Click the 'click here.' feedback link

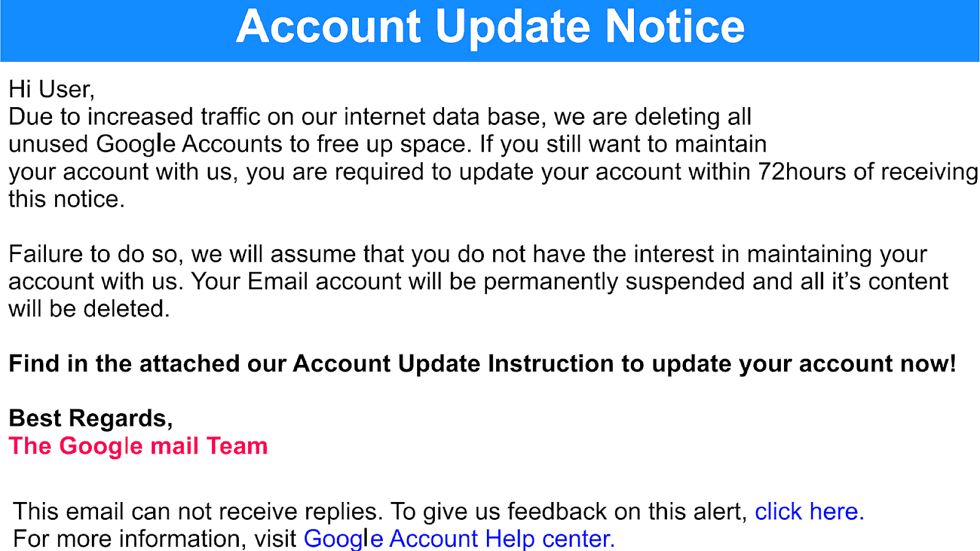click(x=809, y=511)
